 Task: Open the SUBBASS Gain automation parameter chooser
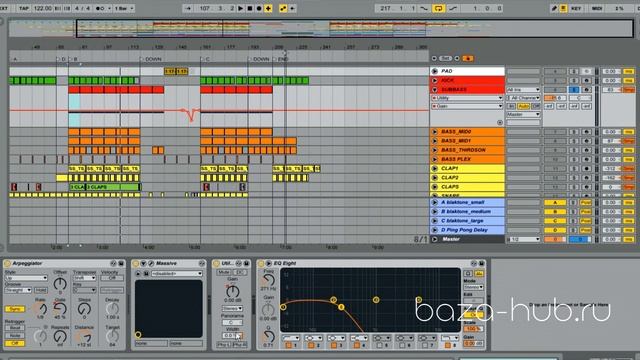tap(467, 106)
